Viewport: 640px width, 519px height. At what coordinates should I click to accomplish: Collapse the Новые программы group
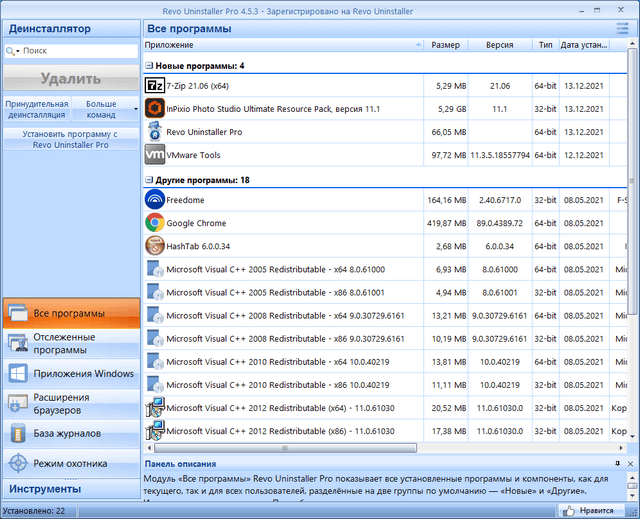pos(149,65)
